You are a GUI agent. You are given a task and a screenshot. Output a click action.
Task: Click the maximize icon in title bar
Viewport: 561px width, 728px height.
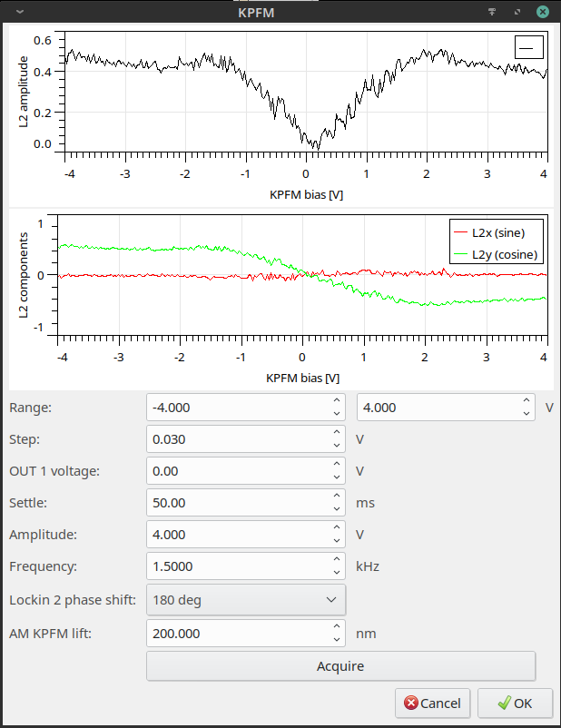pos(517,13)
